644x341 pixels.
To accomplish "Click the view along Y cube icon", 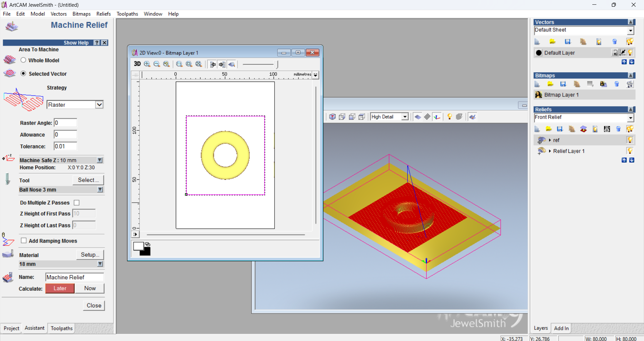I will pyautogui.click(x=352, y=117).
